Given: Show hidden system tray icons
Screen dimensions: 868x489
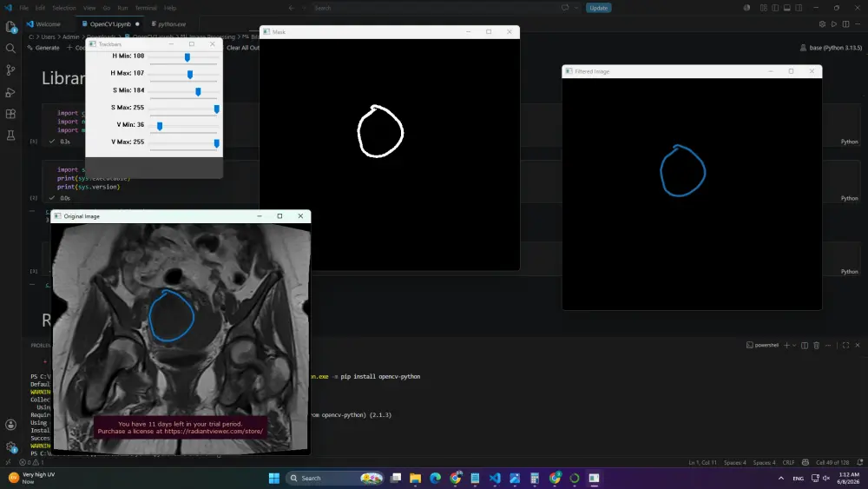Looking at the screenshot, I should [x=781, y=478].
